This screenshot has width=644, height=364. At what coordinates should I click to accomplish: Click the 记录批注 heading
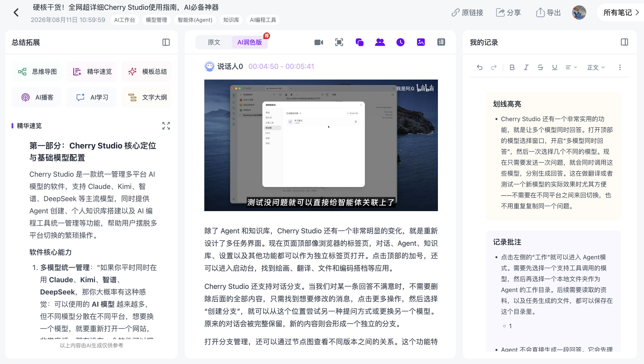pos(507,242)
